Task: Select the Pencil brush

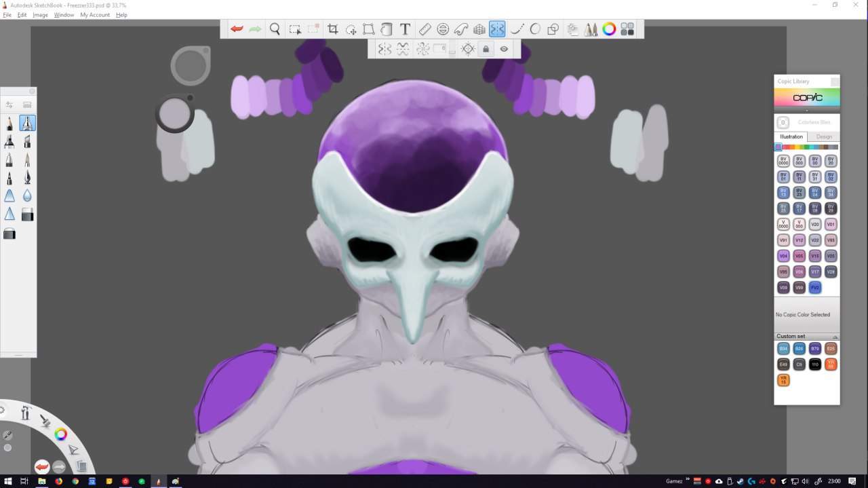Action: pyautogui.click(x=9, y=124)
